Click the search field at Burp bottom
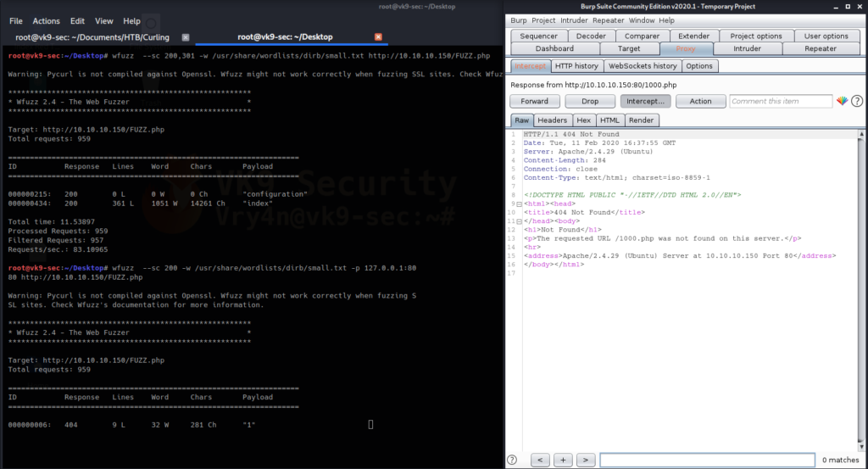Image resolution: width=868 pixels, height=469 pixels. [708, 460]
